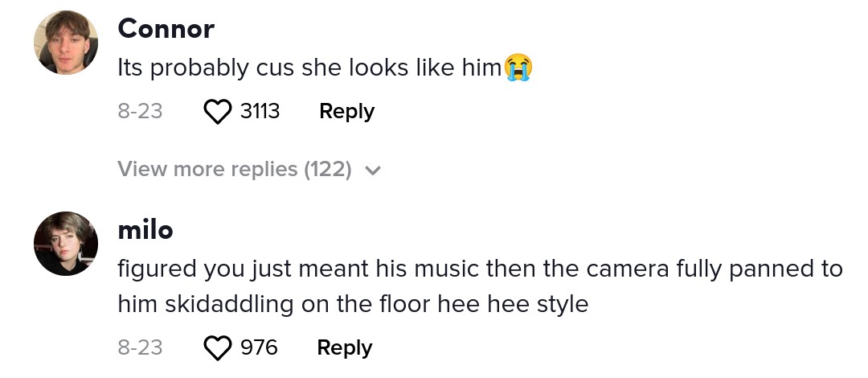Click the "Its probably cus she looks like him" text
The image size is (868, 378).
(309, 69)
